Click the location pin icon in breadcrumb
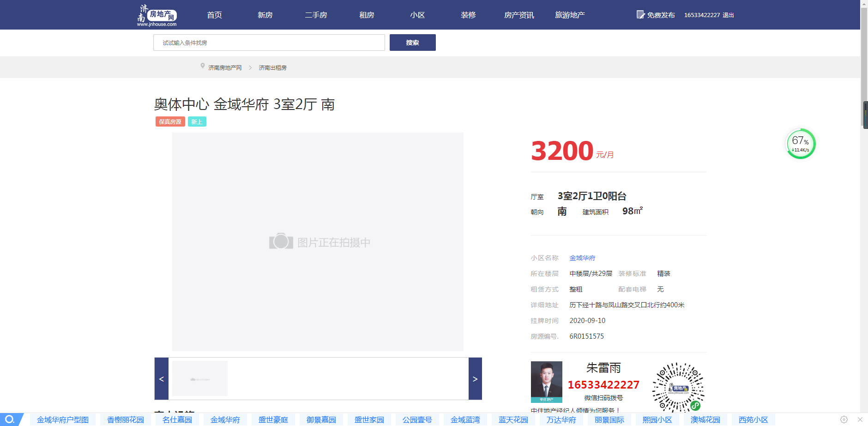This screenshot has height=426, width=868. click(x=202, y=66)
